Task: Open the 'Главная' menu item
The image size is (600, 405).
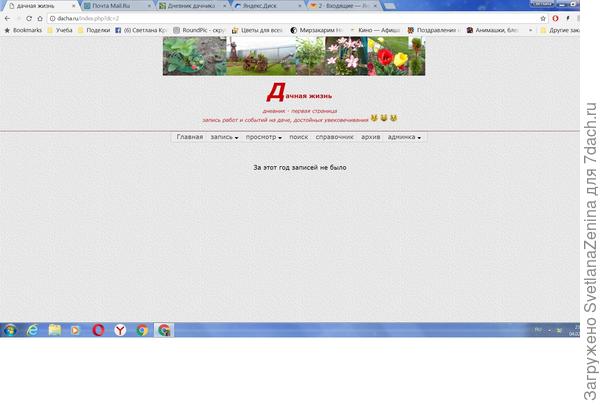Action: coord(189,136)
